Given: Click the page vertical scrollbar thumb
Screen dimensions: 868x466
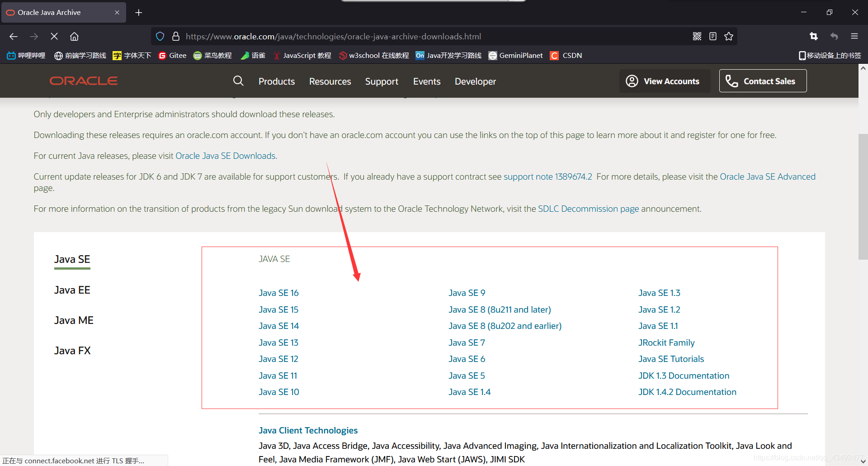Looking at the screenshot, I should pyautogui.click(x=863, y=196).
